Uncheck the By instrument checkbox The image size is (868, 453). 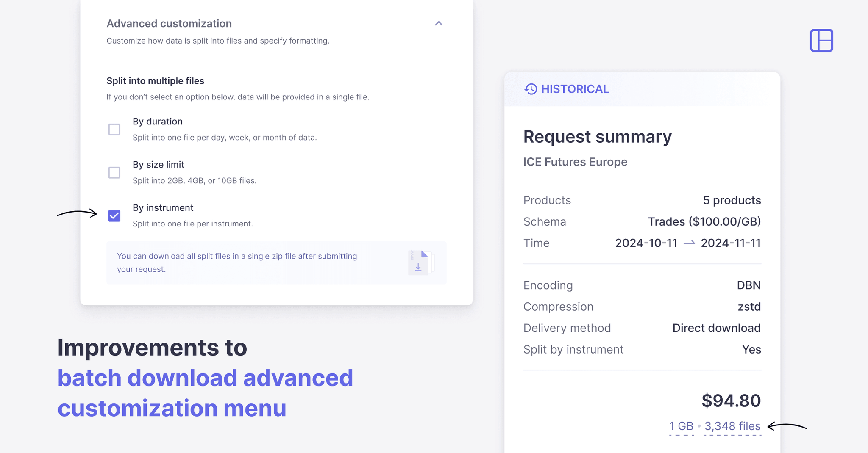[x=114, y=216]
